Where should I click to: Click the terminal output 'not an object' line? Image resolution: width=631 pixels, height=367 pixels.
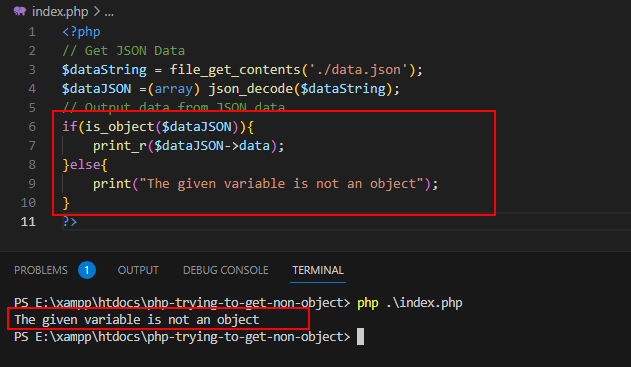(137, 320)
